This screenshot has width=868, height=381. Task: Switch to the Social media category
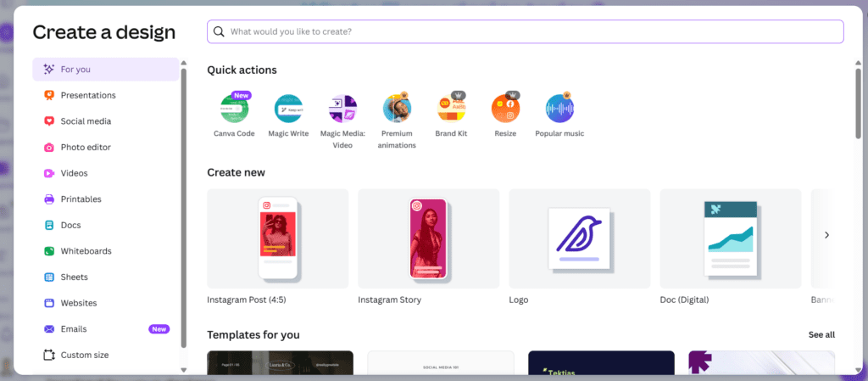tap(86, 121)
